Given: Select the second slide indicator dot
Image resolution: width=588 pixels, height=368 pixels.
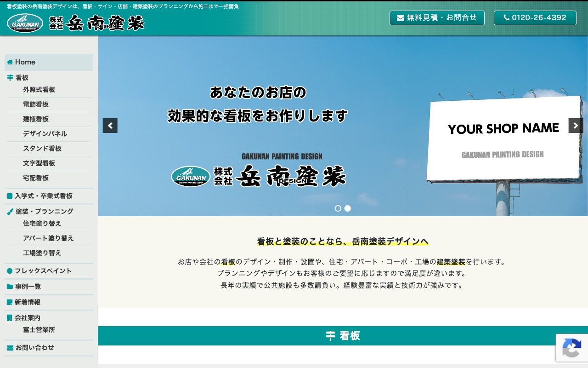Looking at the screenshot, I should (348, 208).
